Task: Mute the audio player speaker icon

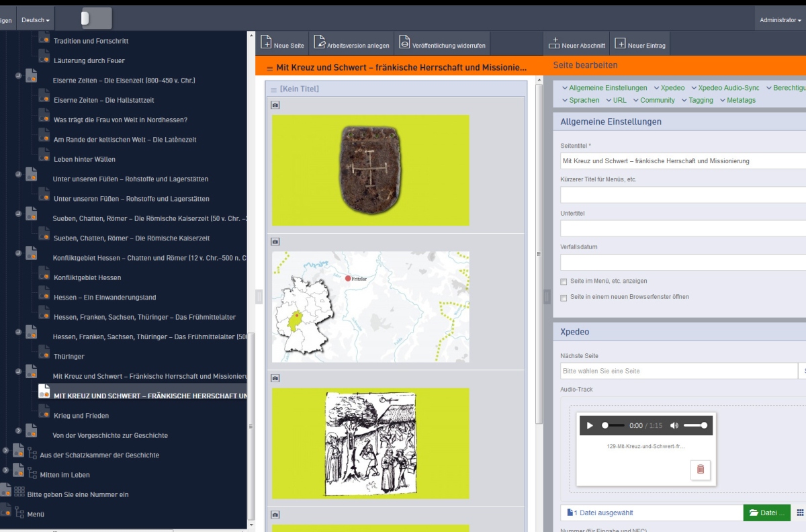Action: tap(674, 425)
